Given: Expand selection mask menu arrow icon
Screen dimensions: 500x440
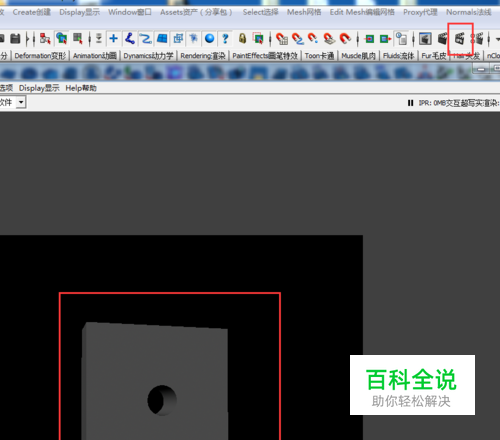Looking at the screenshot, I should [99, 39].
